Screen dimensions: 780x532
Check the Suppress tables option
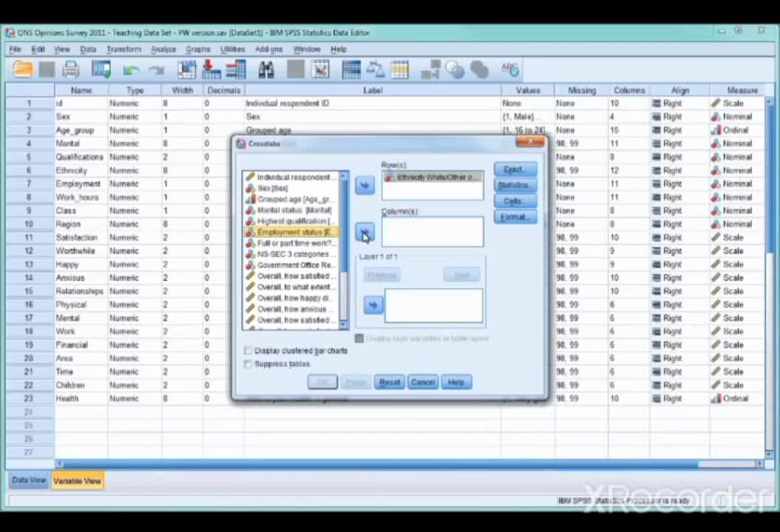(x=248, y=364)
